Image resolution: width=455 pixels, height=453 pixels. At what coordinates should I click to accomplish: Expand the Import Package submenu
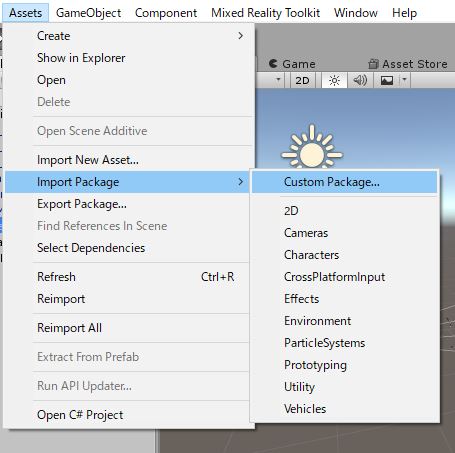click(127, 182)
